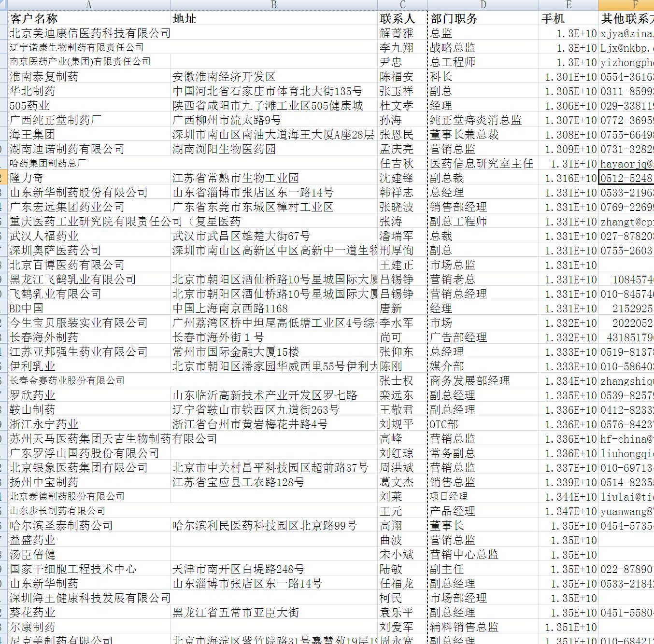Select the cell containing 海王集团

coord(32,135)
